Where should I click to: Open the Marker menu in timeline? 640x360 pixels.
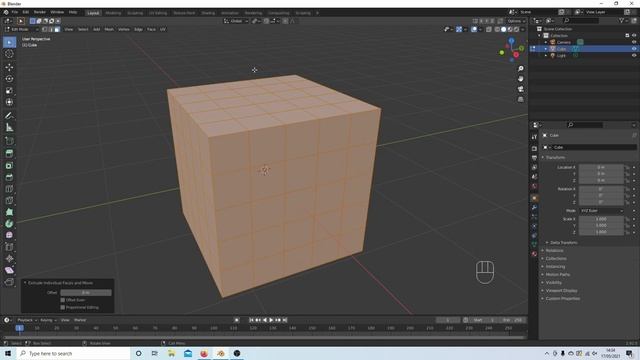click(80, 320)
